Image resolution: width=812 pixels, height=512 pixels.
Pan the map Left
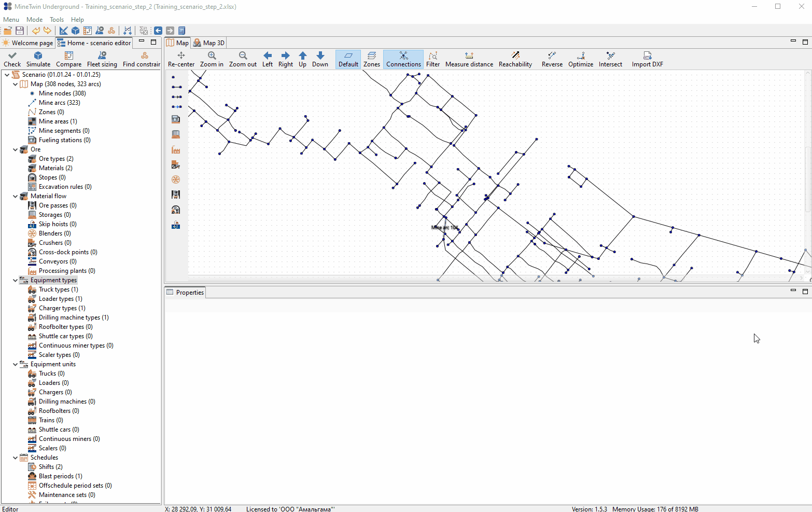click(268, 59)
